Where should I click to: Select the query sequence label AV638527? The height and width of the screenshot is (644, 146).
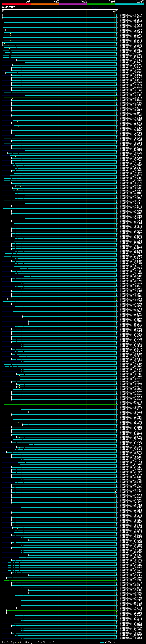click(8, 7)
